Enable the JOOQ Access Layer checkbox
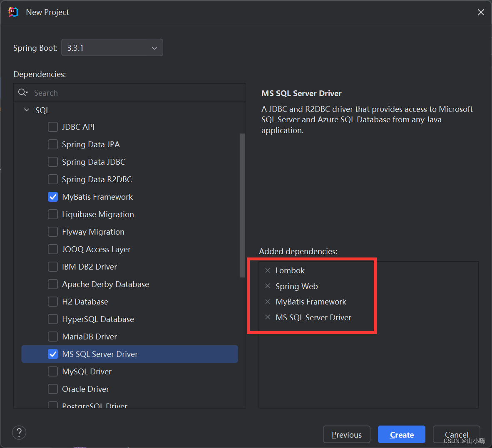 pyautogui.click(x=53, y=249)
